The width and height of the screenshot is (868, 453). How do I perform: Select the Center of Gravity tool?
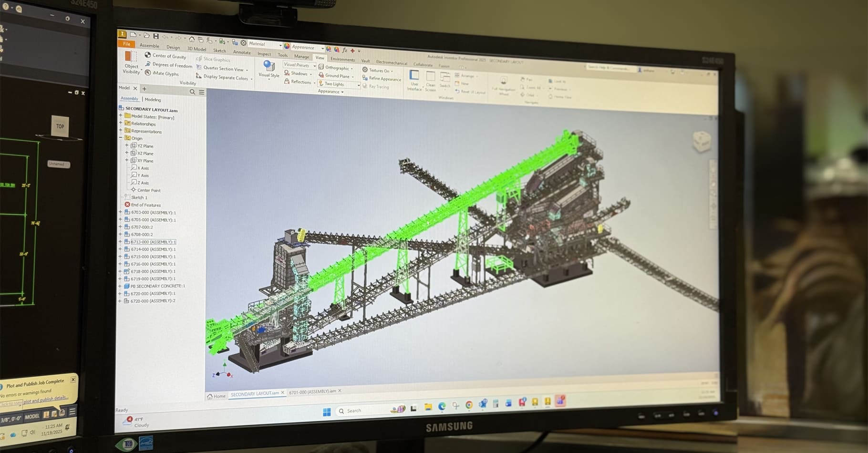pyautogui.click(x=147, y=56)
